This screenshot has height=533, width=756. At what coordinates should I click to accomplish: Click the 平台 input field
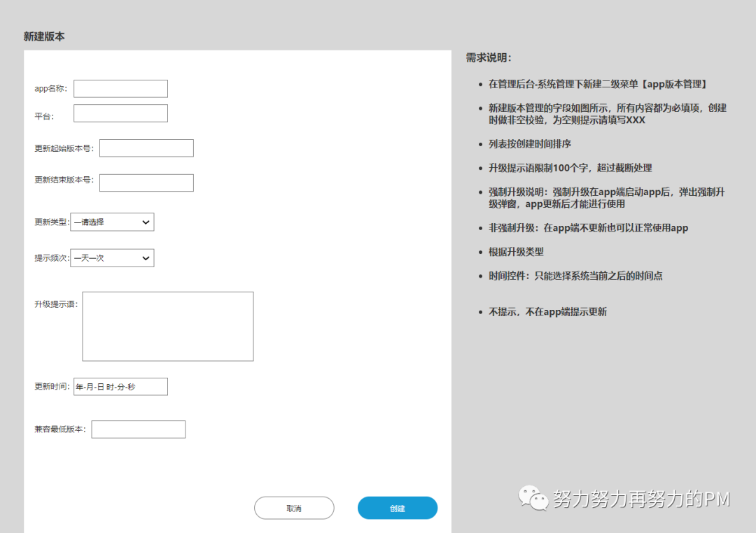point(120,113)
